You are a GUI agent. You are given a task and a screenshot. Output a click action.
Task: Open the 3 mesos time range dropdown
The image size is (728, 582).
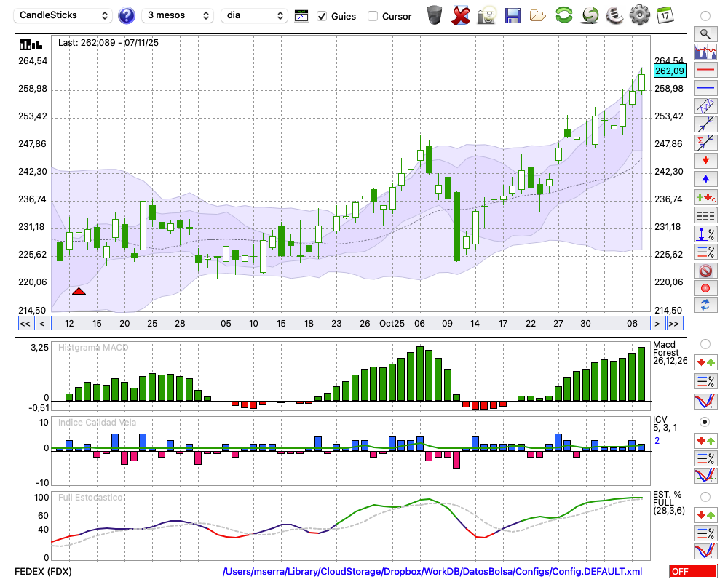click(178, 15)
